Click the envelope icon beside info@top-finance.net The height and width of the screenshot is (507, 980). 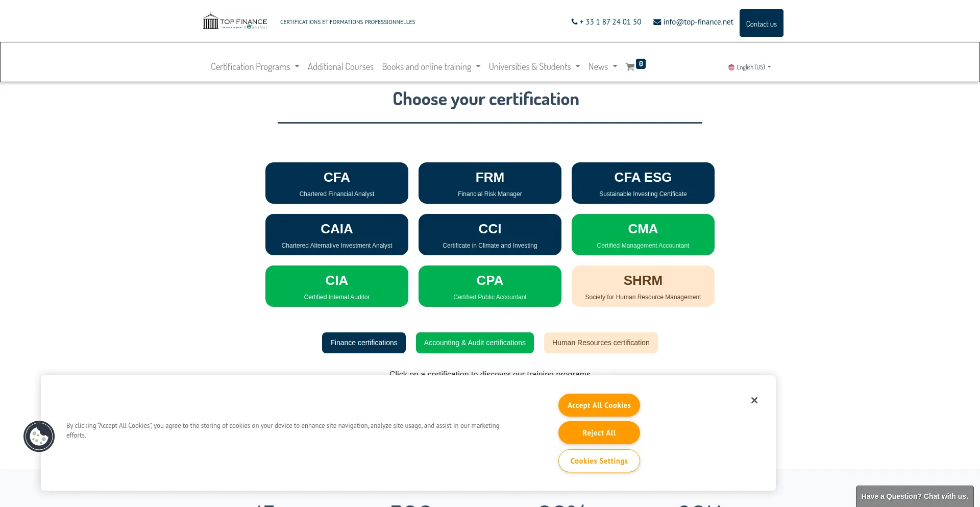(657, 21)
